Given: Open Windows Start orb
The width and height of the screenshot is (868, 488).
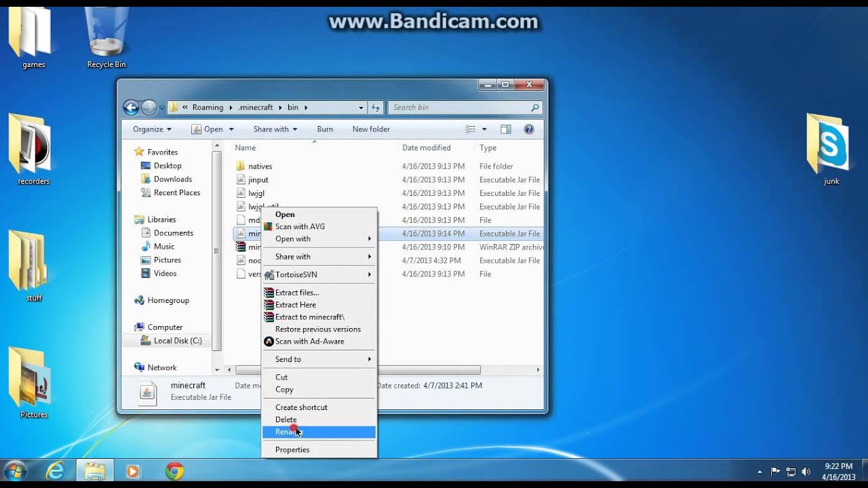Looking at the screenshot, I should 16,471.
